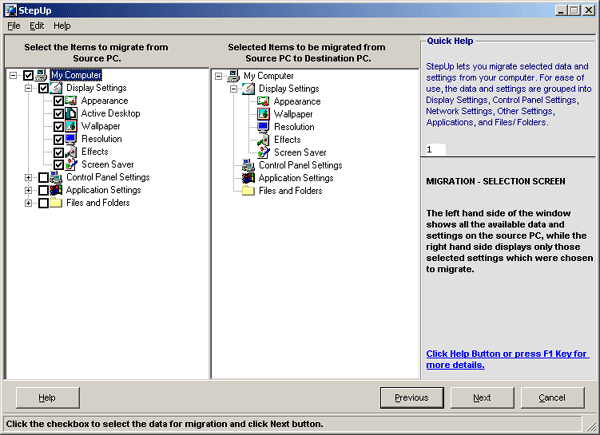Click Active Desktop icon in source tree
Screen dimensions: 600x435
coord(71,113)
